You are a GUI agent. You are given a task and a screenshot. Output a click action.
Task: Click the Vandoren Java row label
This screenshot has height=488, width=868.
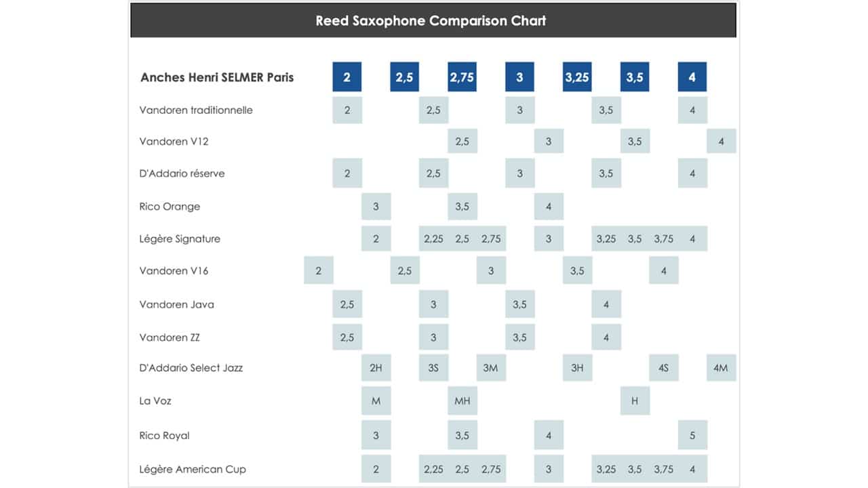tap(176, 304)
